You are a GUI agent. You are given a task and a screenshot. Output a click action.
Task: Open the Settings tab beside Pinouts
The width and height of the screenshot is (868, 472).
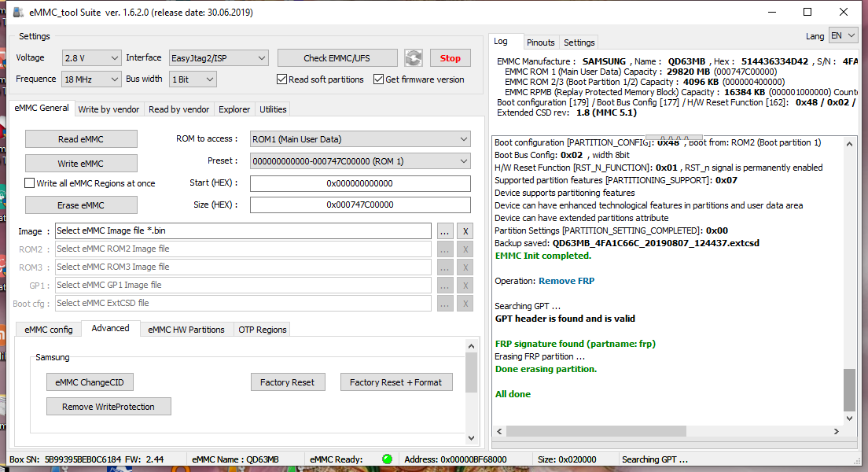tap(579, 42)
